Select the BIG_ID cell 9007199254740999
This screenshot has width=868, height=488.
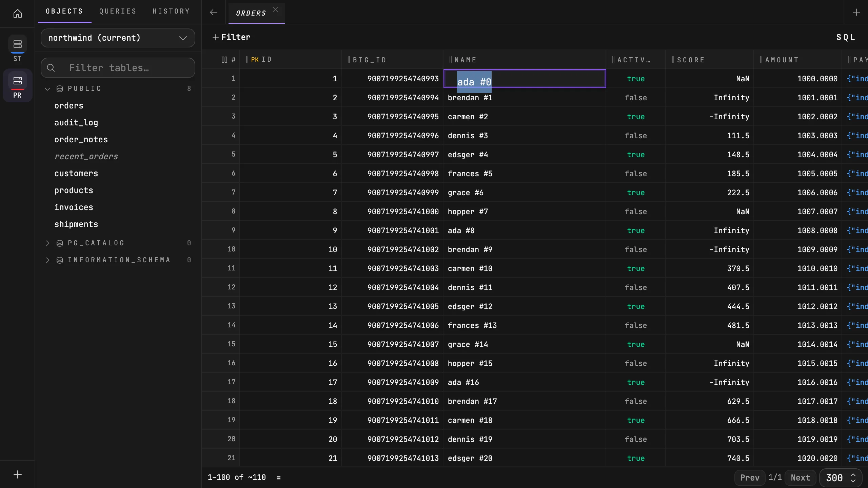[x=392, y=192]
